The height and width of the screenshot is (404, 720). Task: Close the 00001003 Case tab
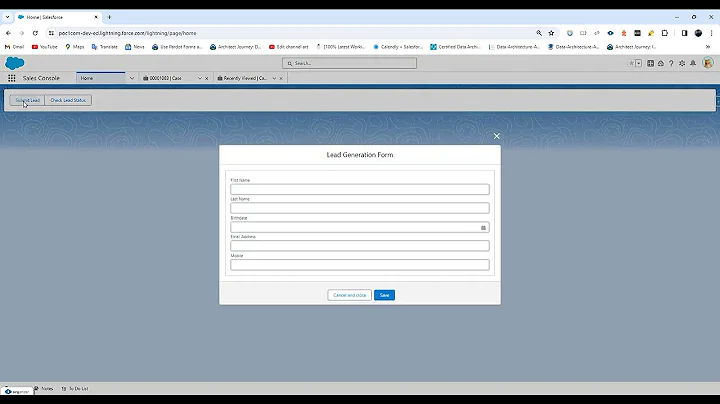[207, 79]
